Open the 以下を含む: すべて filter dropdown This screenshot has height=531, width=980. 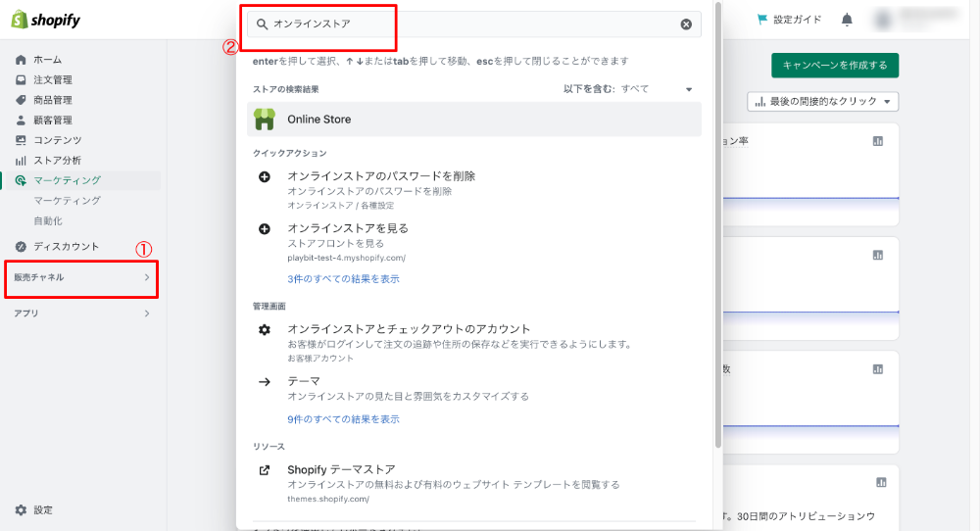(627, 89)
